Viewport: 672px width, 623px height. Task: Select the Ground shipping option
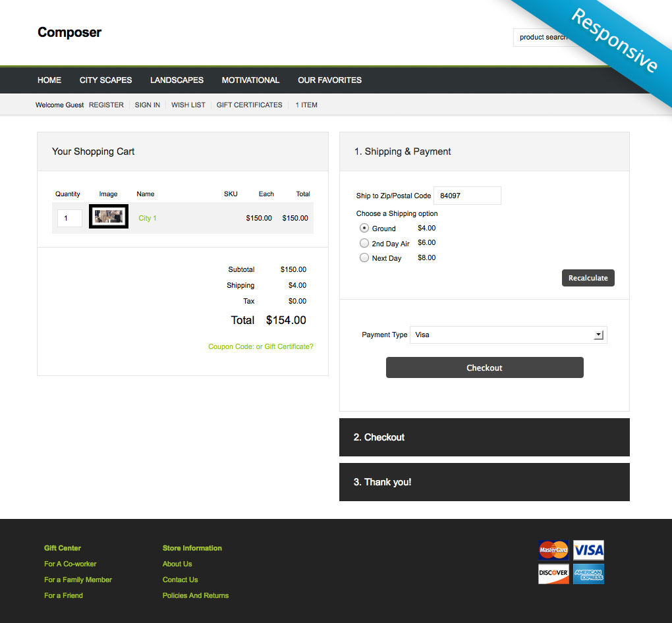pos(364,228)
